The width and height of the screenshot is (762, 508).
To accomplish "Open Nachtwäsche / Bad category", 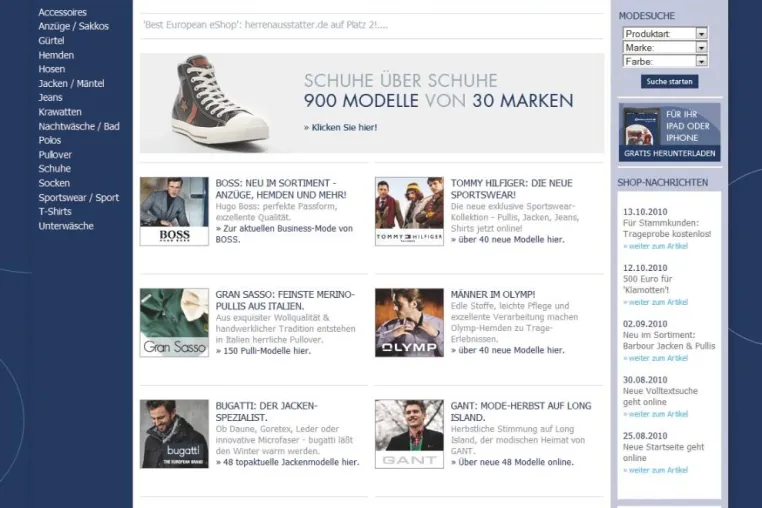I will (x=79, y=126).
